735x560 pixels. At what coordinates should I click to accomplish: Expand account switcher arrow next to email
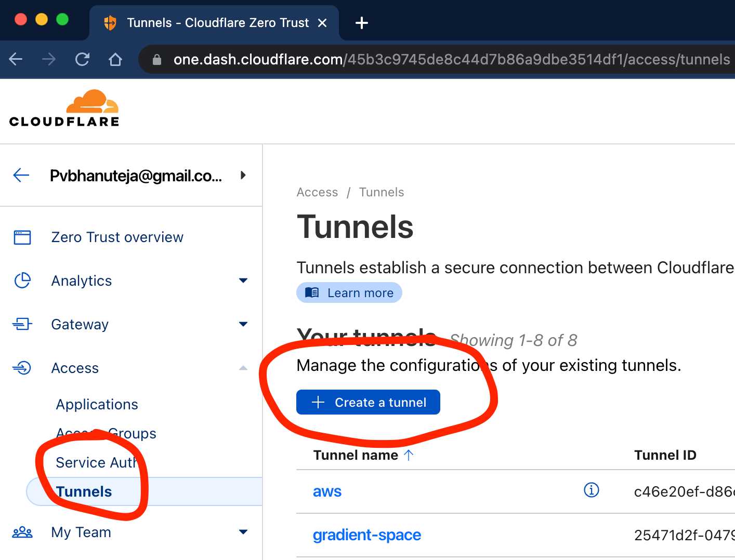[243, 175]
